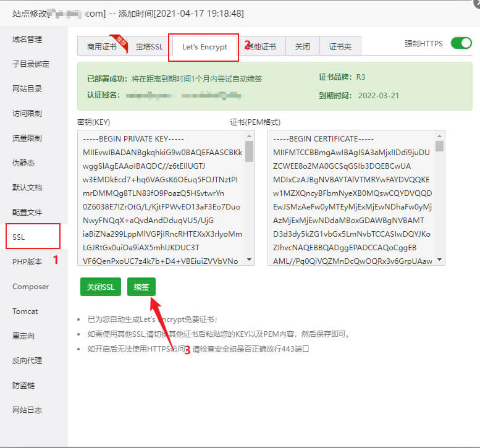The height and width of the screenshot is (448, 480).
Task: Select SSL in the left sidebar
Action: click(x=19, y=237)
